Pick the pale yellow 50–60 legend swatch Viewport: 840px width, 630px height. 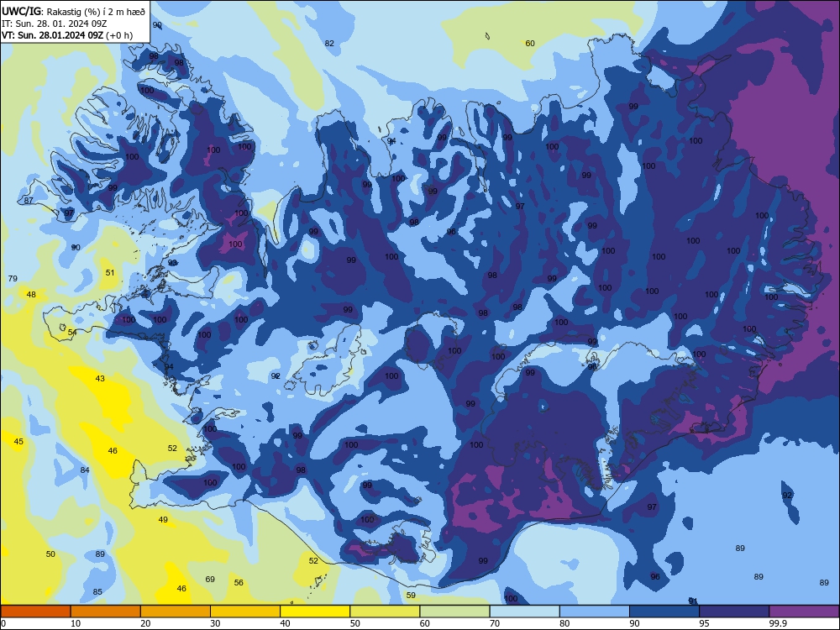(385, 612)
